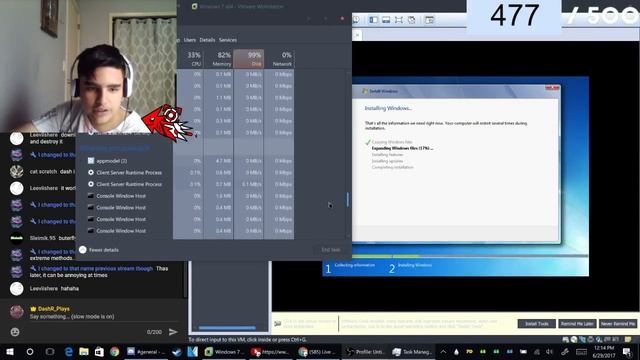Switch to Services tab in Task Manager
The width and height of the screenshot is (640, 360).
pos(228,40)
